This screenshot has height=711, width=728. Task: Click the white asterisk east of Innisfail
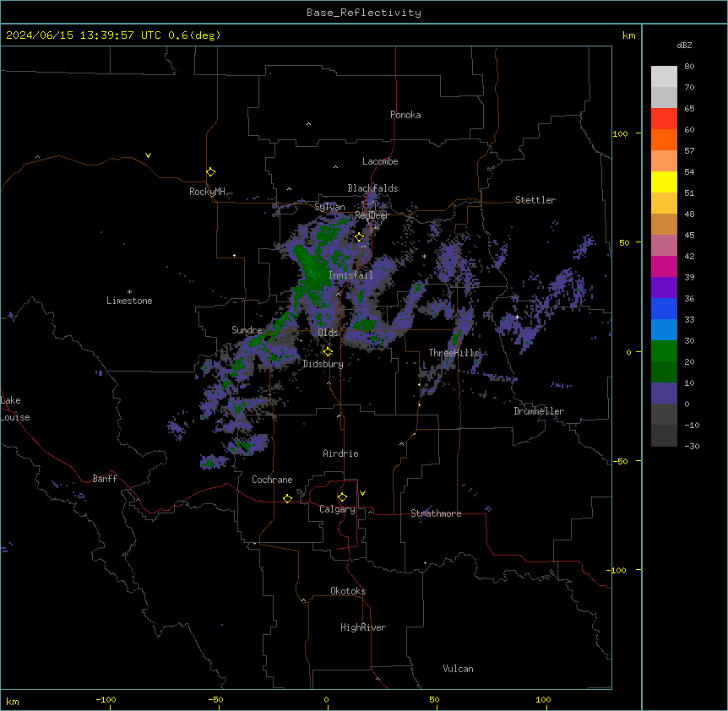point(424,257)
